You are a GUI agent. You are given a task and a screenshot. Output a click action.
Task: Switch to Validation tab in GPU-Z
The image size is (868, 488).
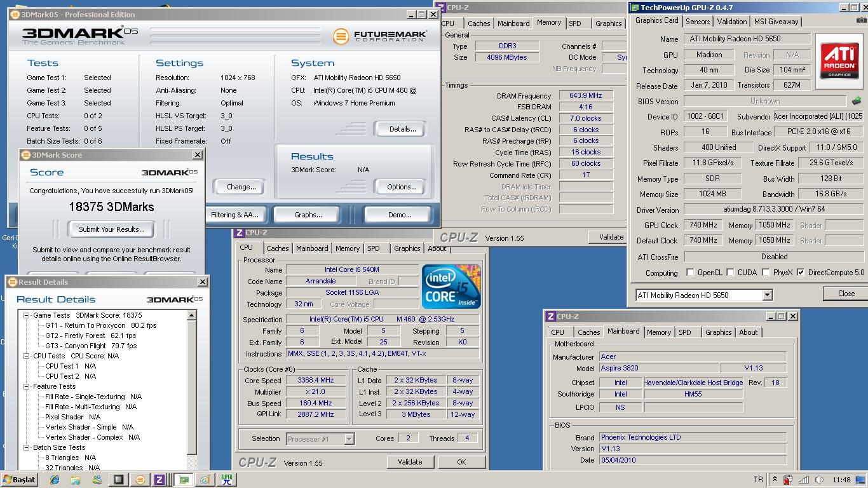point(732,21)
